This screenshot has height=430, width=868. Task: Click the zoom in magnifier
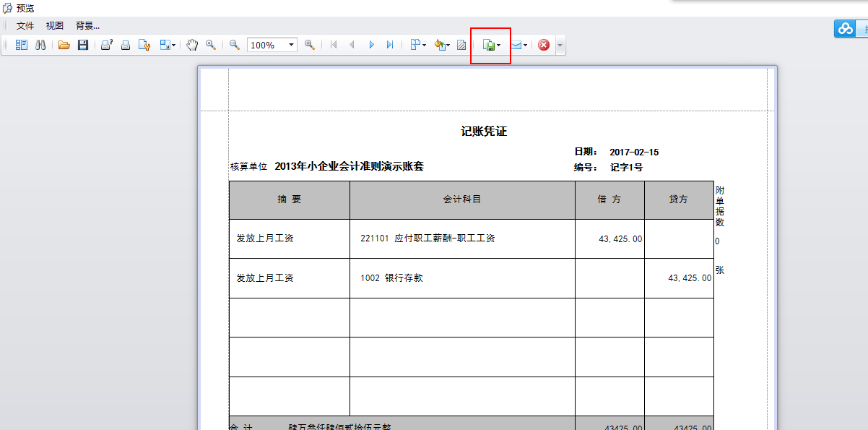click(x=310, y=45)
